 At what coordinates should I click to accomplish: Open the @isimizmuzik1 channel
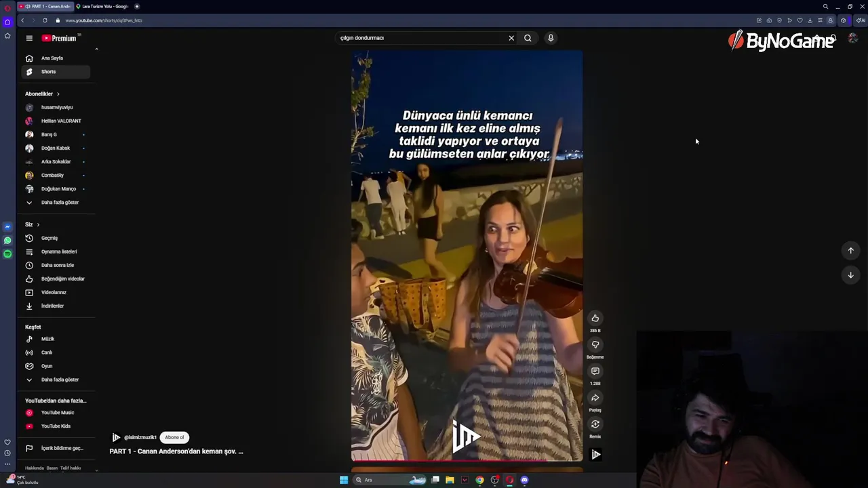140,437
